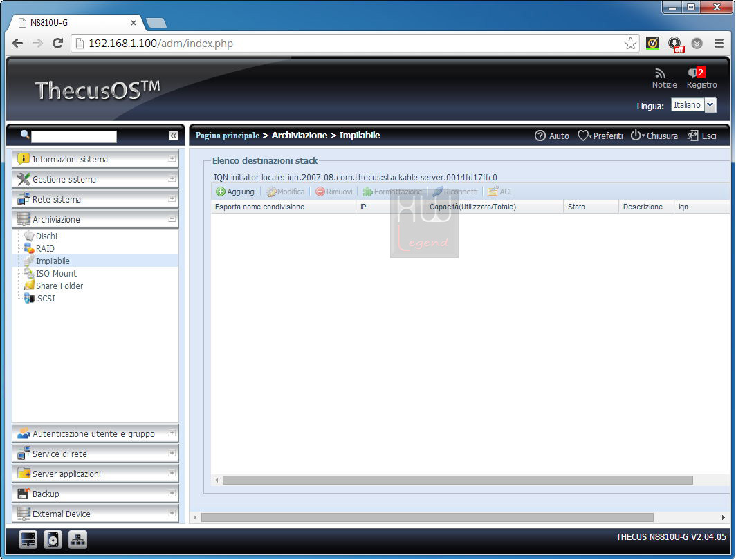Sort by the Stato column header

(591, 207)
